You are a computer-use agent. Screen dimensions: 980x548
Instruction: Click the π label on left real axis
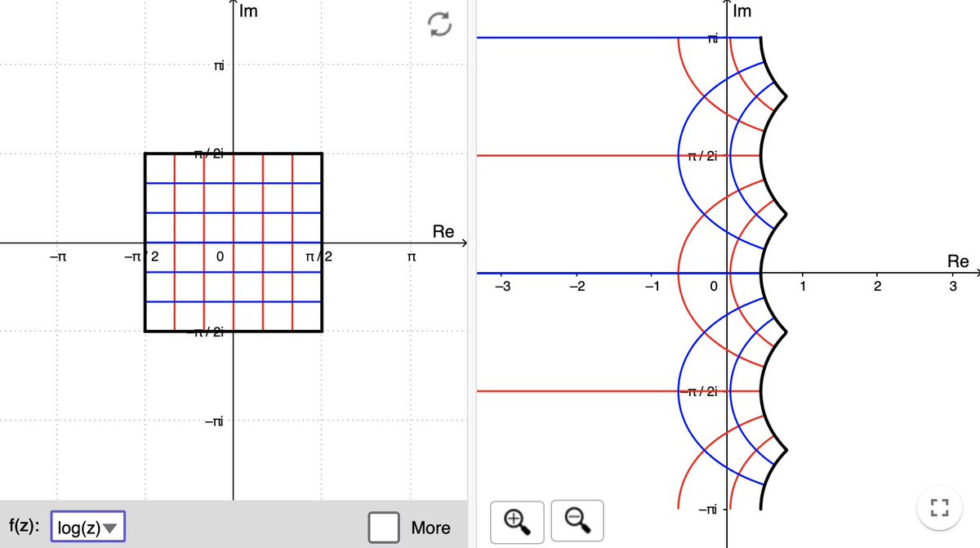pos(412,256)
